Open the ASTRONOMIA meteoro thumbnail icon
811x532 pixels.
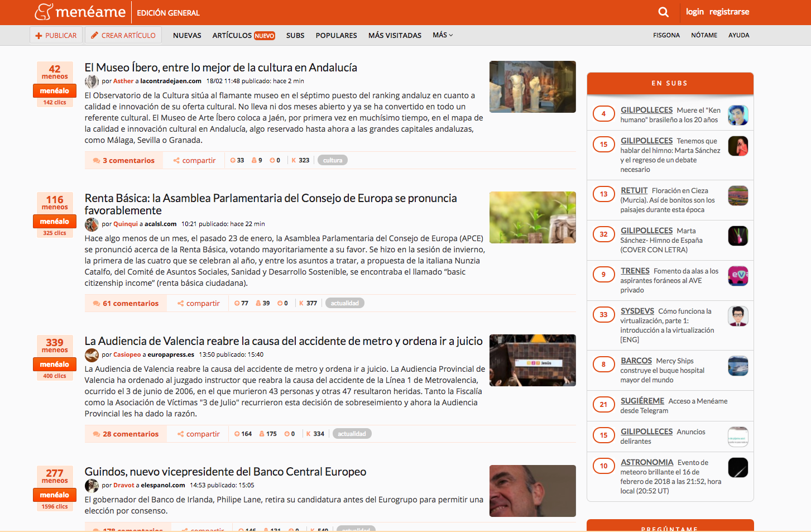(738, 467)
